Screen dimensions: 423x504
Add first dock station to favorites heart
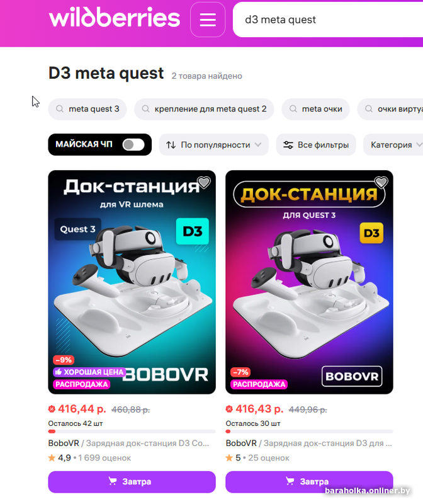(203, 182)
